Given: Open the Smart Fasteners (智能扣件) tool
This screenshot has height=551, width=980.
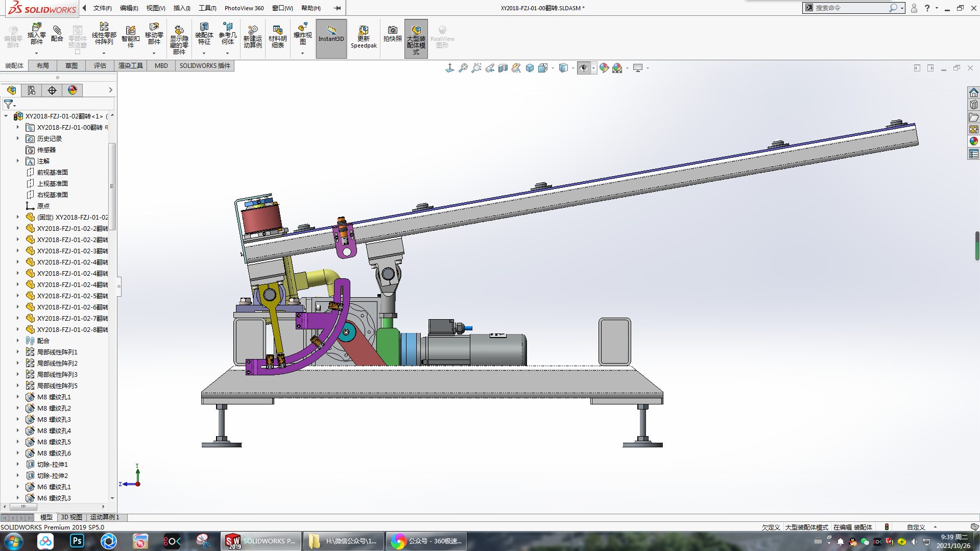Looking at the screenshot, I should click(131, 37).
